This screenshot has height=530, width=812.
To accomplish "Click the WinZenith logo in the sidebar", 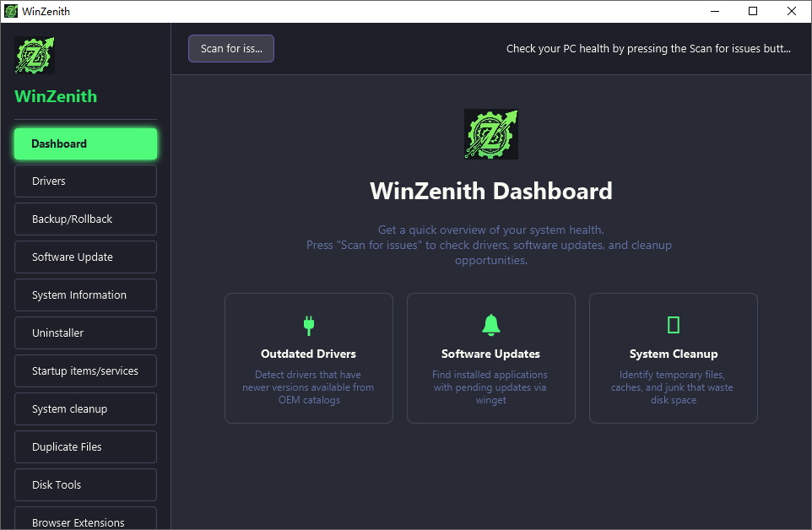I will click(34, 56).
